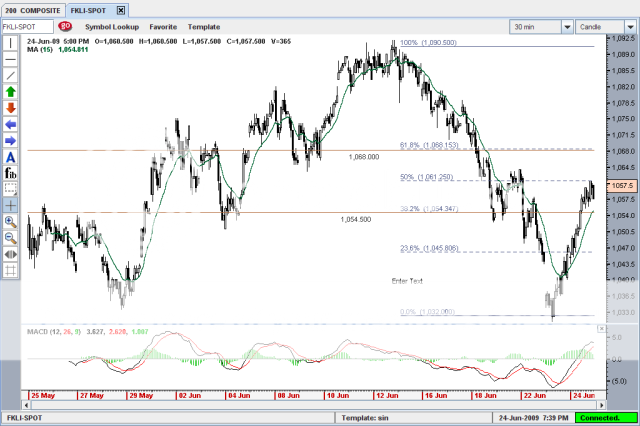Select the Fibonacci retracement tool
Image resolution: width=640 pixels, height=426 pixels.
click(10, 173)
